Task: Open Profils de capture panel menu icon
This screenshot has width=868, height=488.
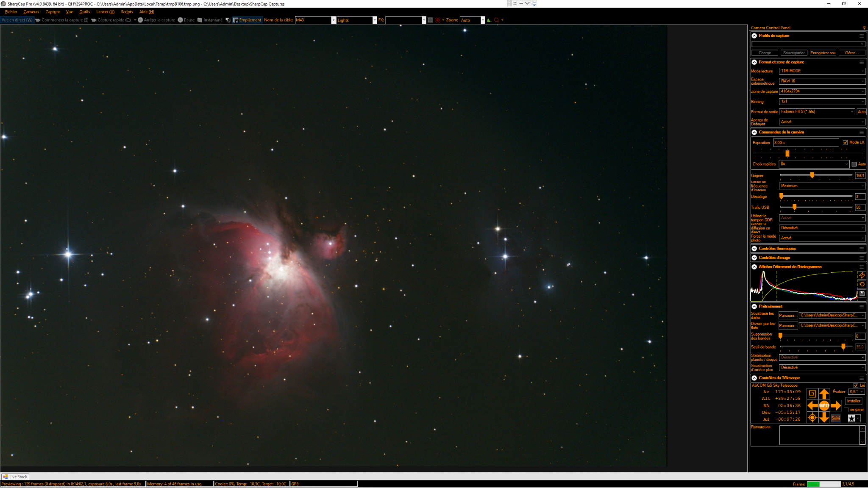Action: [862, 36]
